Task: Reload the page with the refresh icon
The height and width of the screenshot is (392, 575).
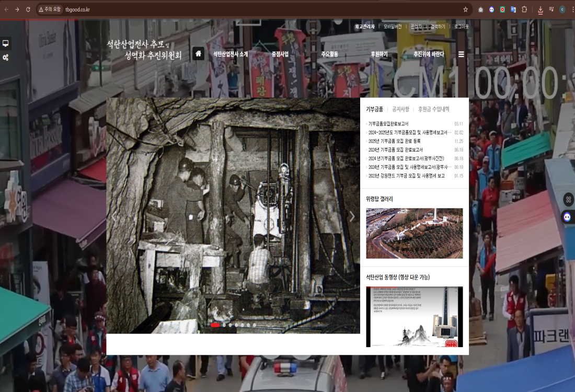Action: click(x=28, y=9)
